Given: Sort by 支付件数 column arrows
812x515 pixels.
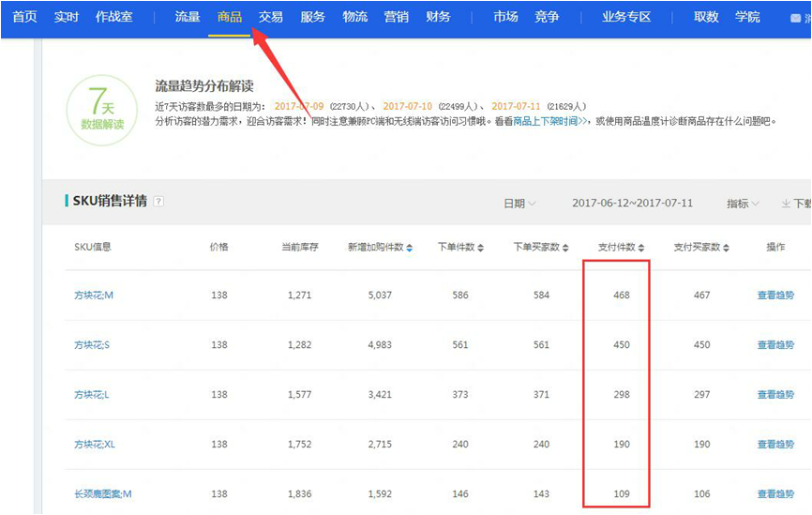Looking at the screenshot, I should (642, 248).
